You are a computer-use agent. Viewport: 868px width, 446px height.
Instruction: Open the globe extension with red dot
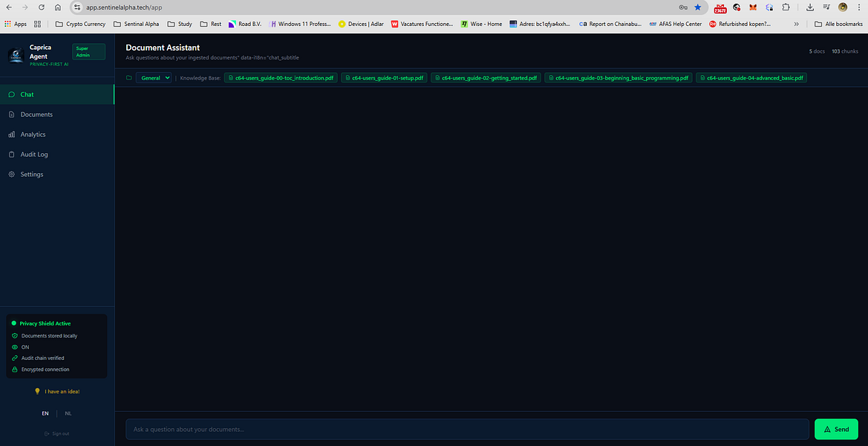click(x=737, y=7)
